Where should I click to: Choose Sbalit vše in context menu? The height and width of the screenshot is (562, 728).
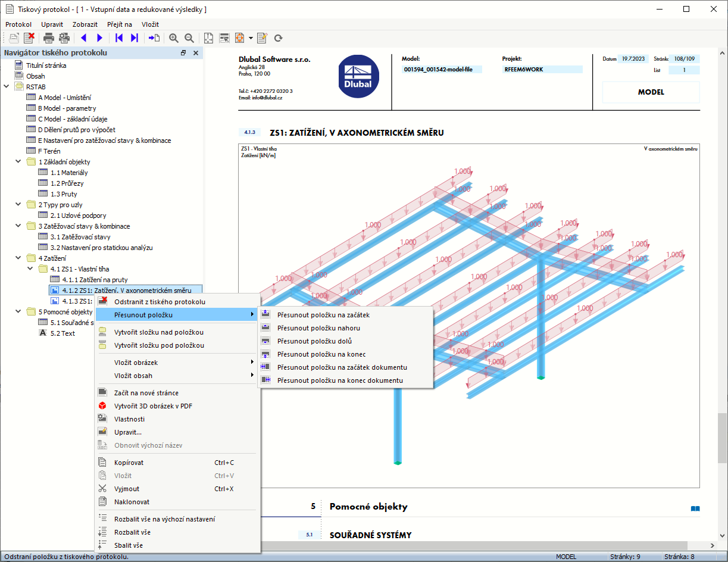pos(177,545)
